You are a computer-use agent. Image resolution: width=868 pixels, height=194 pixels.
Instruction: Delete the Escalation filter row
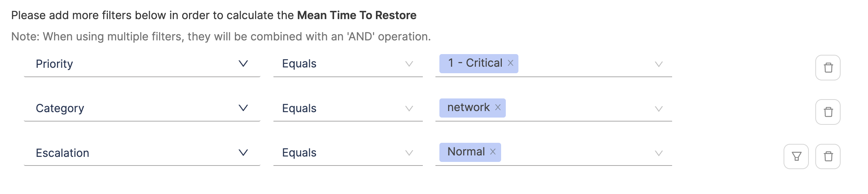828,156
